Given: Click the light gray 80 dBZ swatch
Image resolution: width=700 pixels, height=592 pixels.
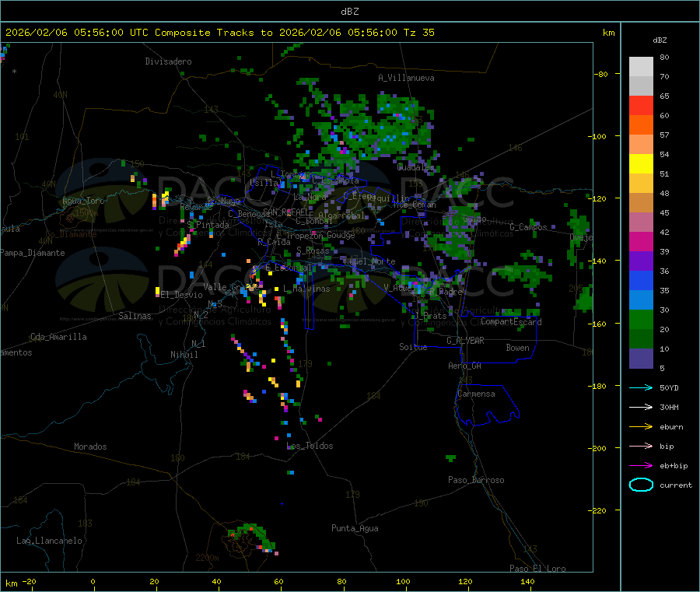Looking at the screenshot, I should (x=641, y=67).
